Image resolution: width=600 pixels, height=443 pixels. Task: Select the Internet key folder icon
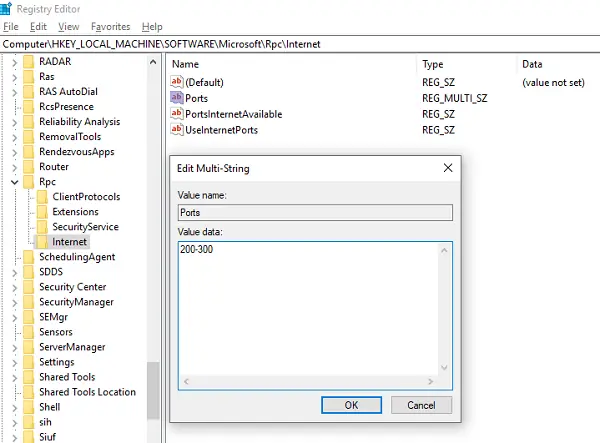click(x=43, y=242)
